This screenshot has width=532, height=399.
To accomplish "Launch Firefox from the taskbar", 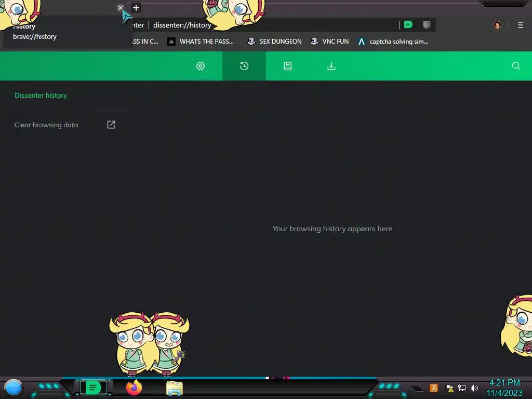I will pos(134,388).
